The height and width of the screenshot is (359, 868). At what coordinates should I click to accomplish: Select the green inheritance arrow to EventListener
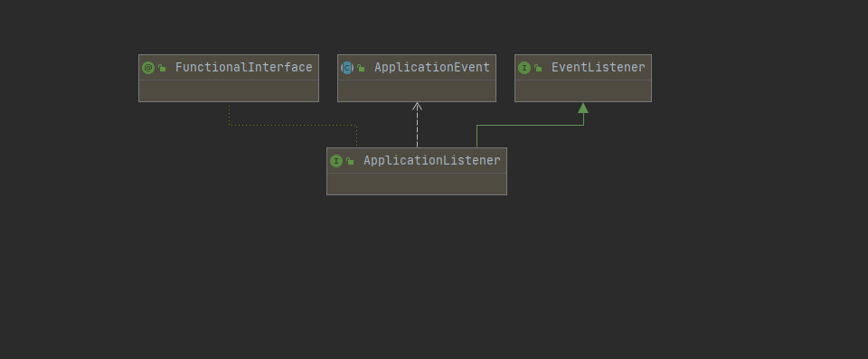pos(530,125)
